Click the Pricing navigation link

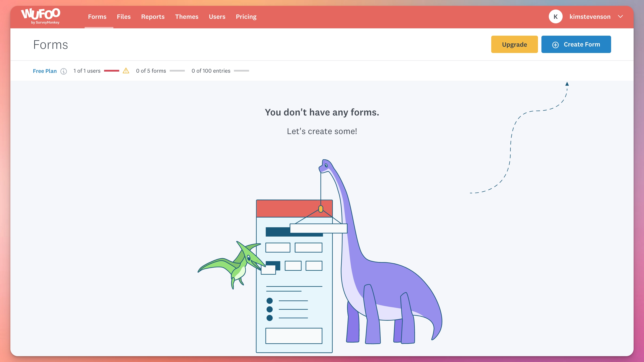click(246, 17)
